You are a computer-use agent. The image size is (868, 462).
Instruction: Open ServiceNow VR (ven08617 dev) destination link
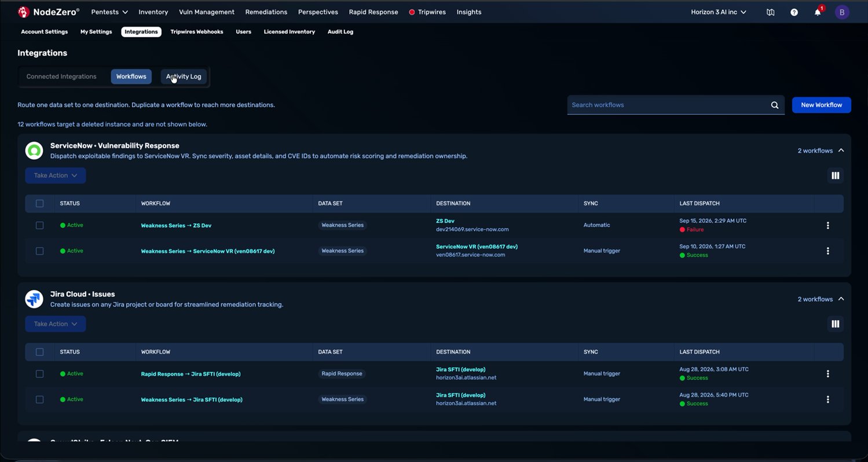[477, 247]
